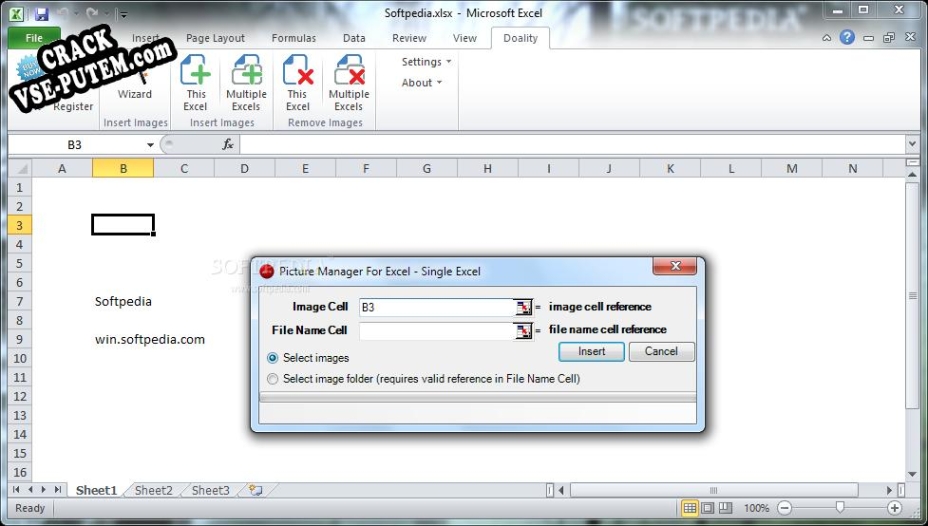The width and height of the screenshot is (928, 526).
Task: Select cell containing 'Softpedia'
Action: point(123,301)
